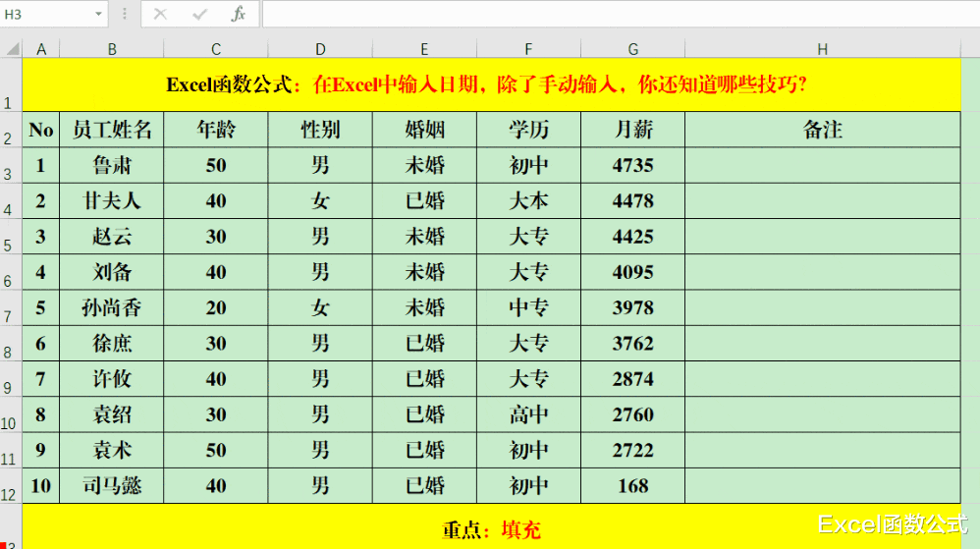Click the salary cell 2722
The image size is (980, 549).
point(633,450)
